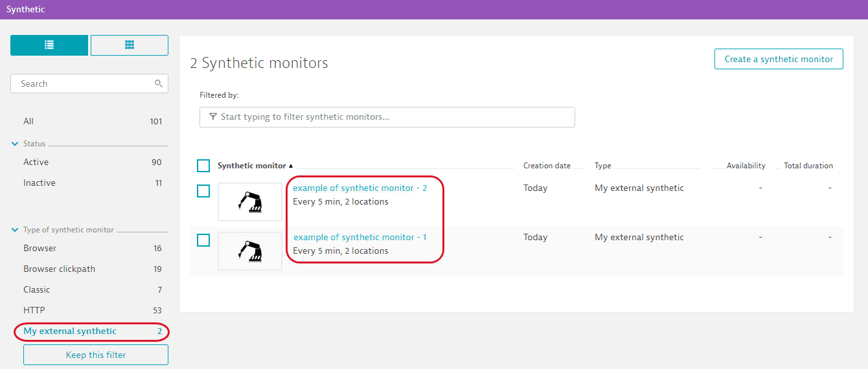Switch to list view layout

click(x=49, y=45)
